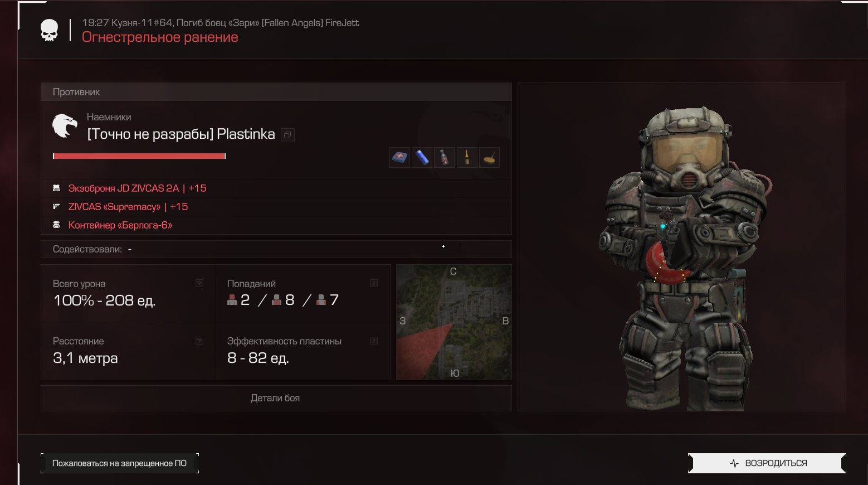Viewport: 868px width, 485px height.
Task: Select the yellow ammo item icon
Action: point(467,158)
